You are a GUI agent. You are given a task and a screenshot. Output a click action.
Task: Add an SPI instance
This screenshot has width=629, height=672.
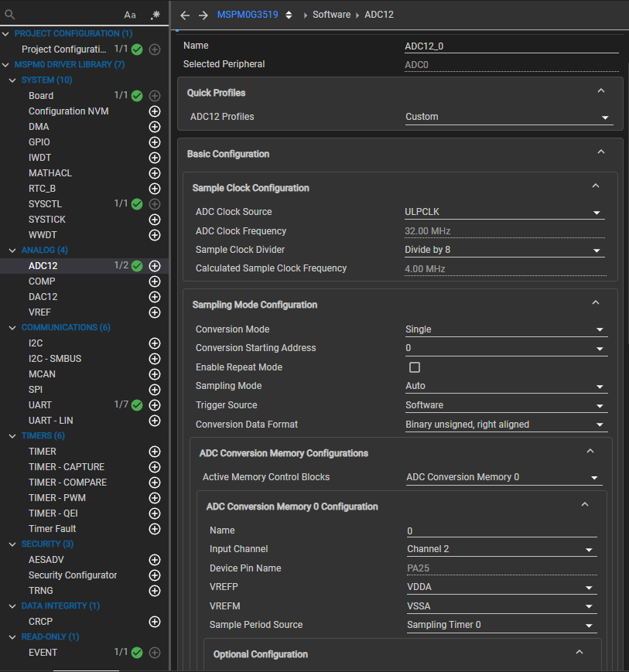pos(155,390)
